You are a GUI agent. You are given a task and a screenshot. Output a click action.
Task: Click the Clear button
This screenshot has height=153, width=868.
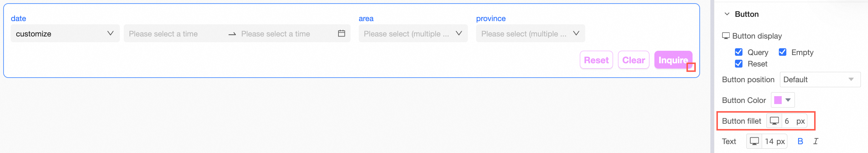tap(633, 60)
